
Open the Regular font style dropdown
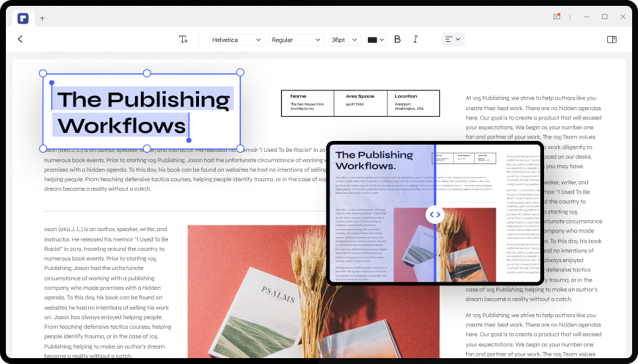coord(296,40)
